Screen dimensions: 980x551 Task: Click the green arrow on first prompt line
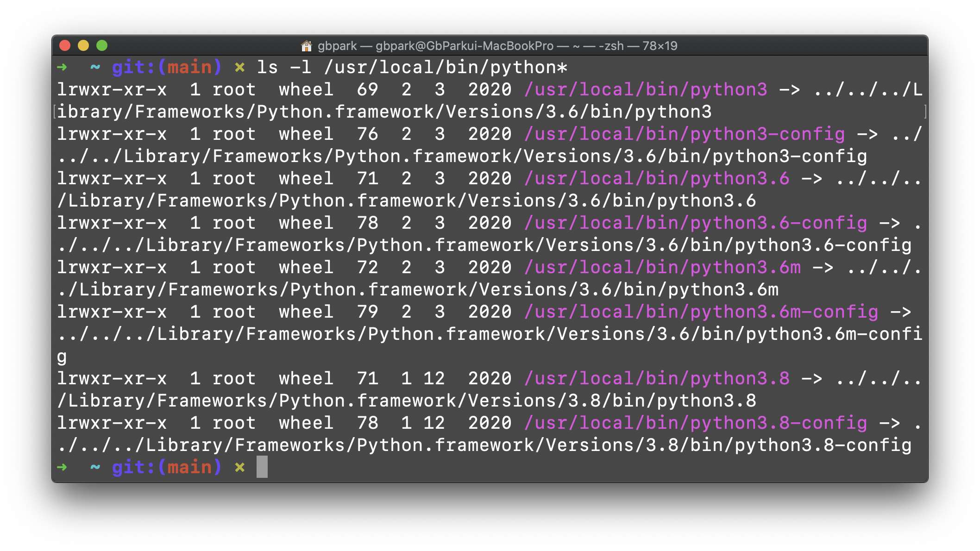(62, 68)
